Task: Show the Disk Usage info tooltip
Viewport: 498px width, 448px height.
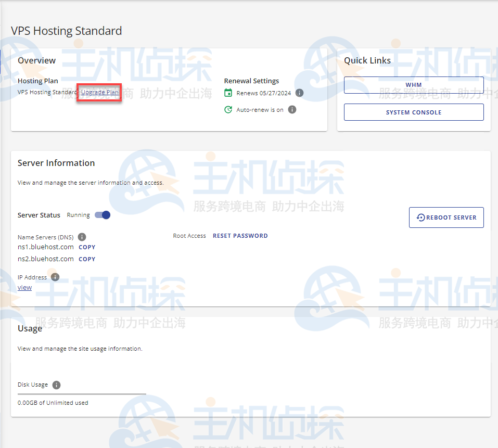Action: click(56, 385)
